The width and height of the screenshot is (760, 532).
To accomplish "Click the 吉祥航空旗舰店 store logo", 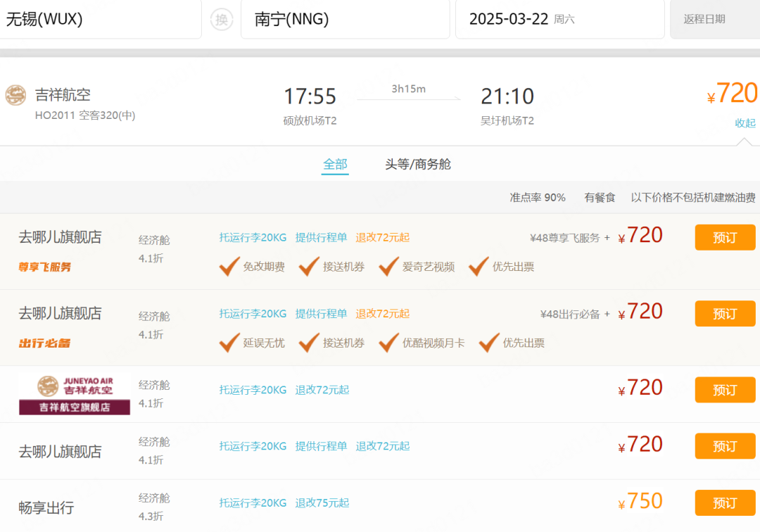I will 75,394.
